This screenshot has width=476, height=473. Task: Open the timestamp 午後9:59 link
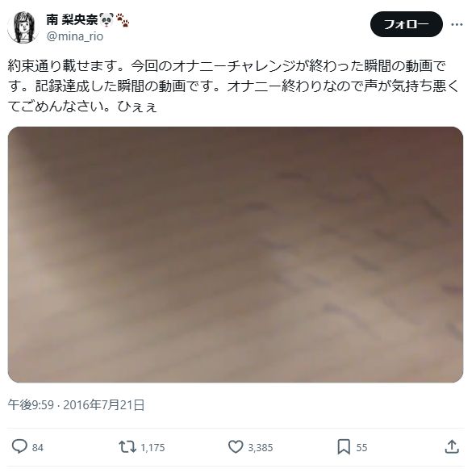(x=31, y=405)
